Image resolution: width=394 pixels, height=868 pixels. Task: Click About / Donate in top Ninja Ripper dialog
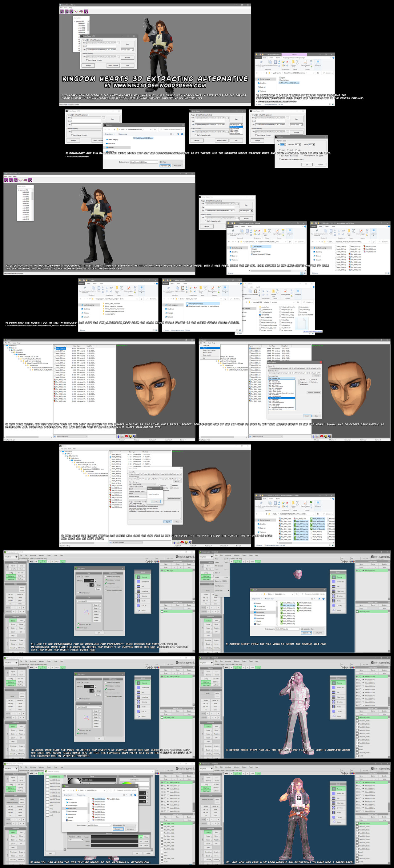tap(113, 66)
